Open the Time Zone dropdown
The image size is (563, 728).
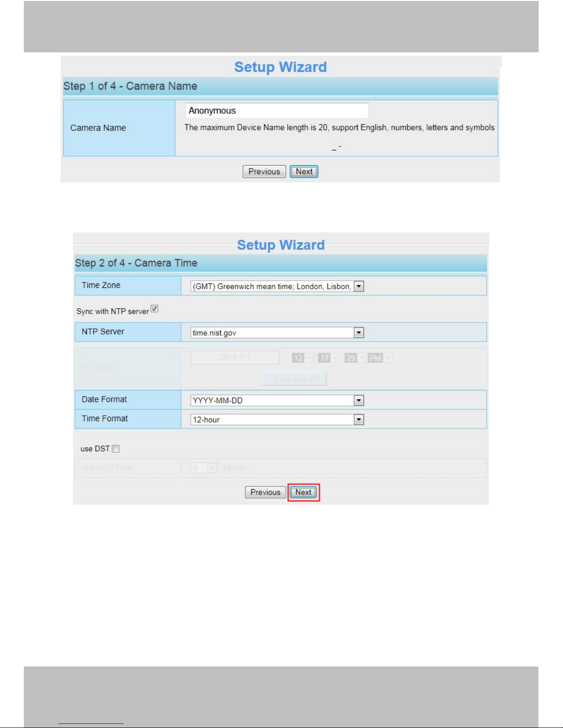click(x=277, y=287)
